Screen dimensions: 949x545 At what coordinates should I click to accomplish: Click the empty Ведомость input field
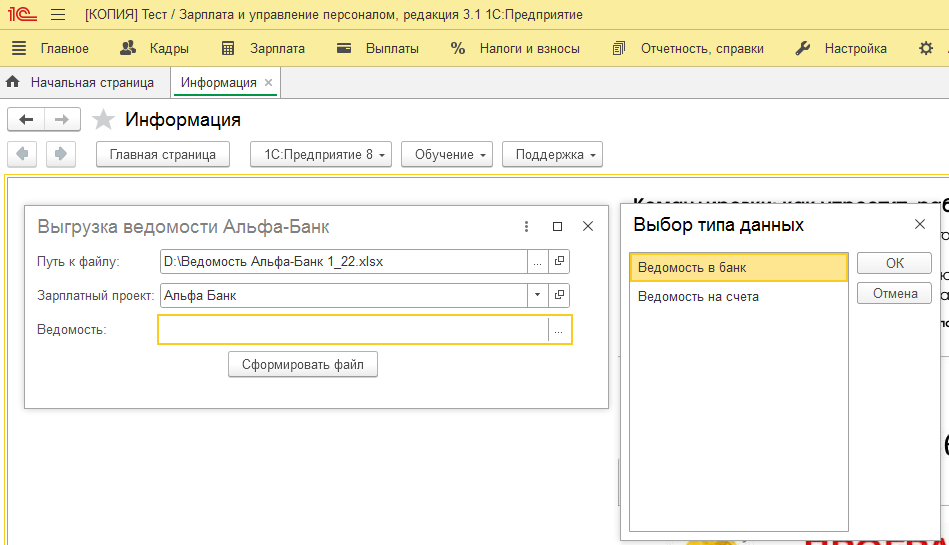tap(353, 329)
